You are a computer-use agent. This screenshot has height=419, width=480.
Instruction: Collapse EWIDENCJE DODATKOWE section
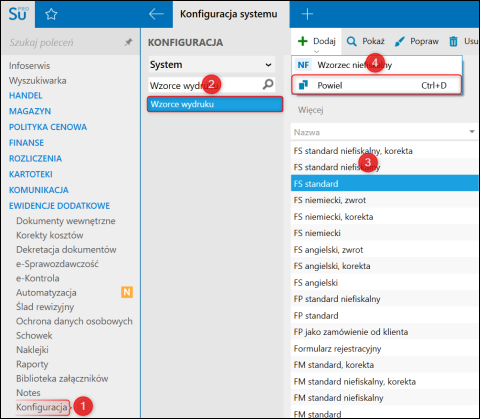pyautogui.click(x=59, y=206)
